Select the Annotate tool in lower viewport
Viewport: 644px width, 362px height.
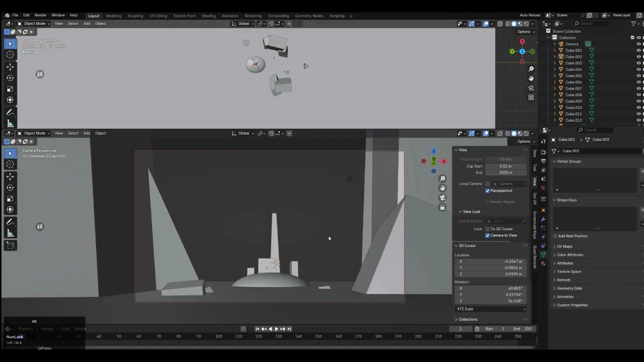pos(10,222)
